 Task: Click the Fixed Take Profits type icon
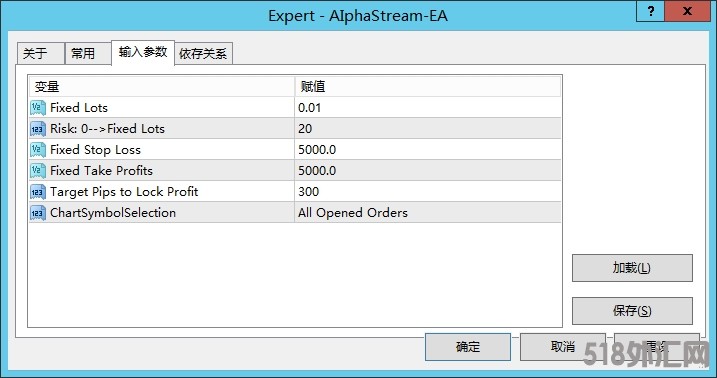(38, 171)
